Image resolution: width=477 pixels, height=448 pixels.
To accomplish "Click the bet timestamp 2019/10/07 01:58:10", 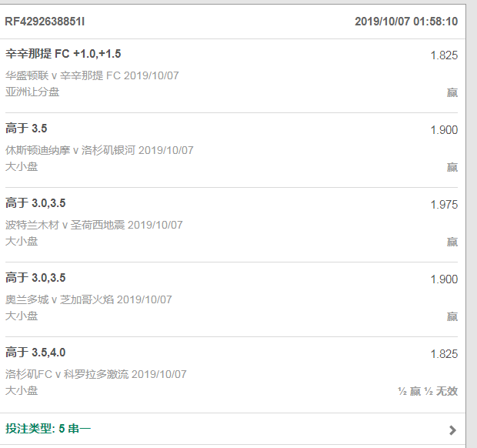I will (406, 22).
